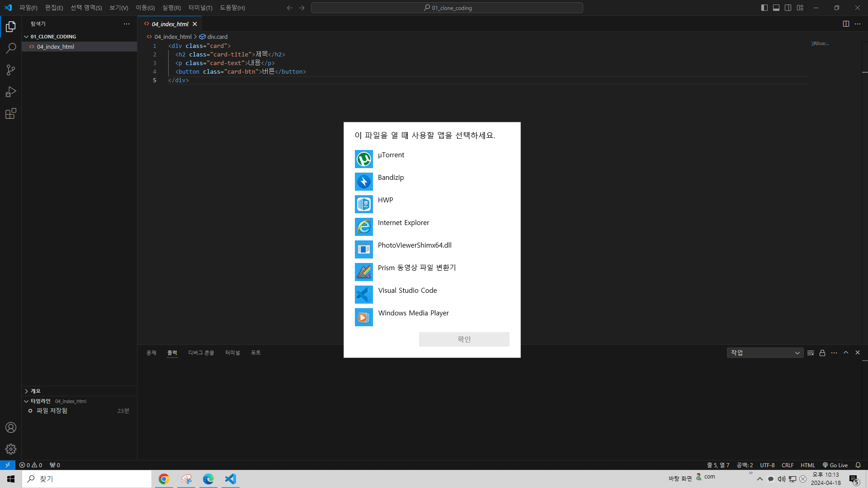Open the Source Control view
Screen dimensions: 868x488
tap(11, 70)
